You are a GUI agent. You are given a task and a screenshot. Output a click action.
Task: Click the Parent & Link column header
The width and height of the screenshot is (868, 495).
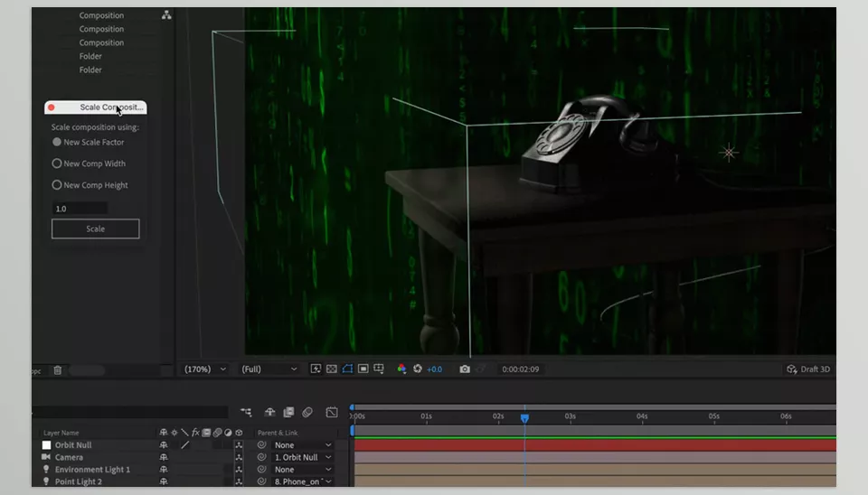tap(278, 433)
